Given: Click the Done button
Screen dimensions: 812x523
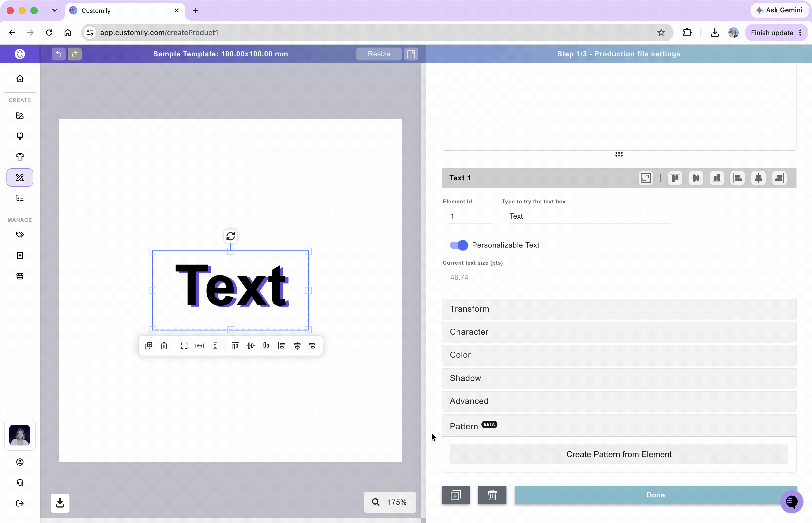Looking at the screenshot, I should 655,495.
